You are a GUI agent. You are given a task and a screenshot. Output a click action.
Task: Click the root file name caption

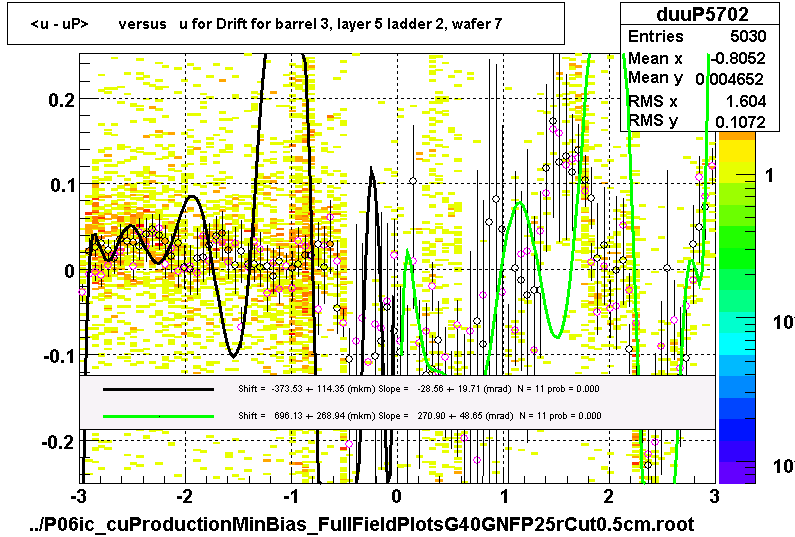[x=362, y=524]
